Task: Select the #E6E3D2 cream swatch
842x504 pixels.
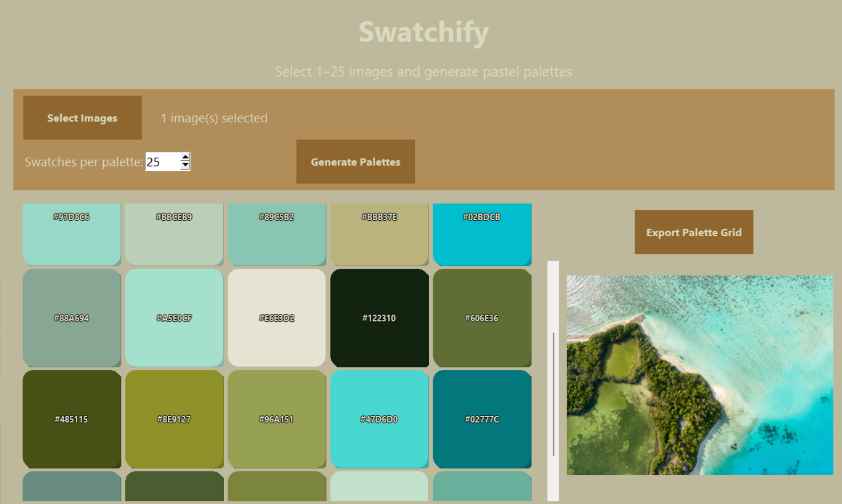Action: (x=277, y=318)
